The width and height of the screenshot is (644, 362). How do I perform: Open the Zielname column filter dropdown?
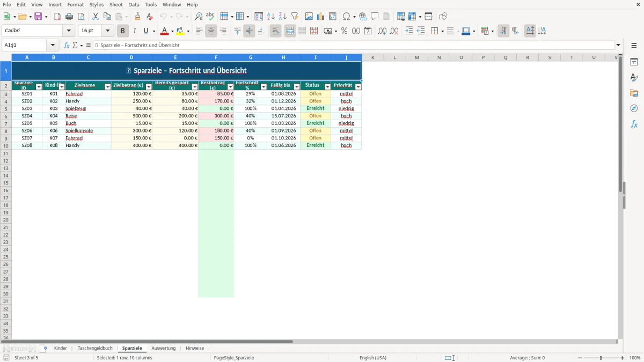point(107,87)
